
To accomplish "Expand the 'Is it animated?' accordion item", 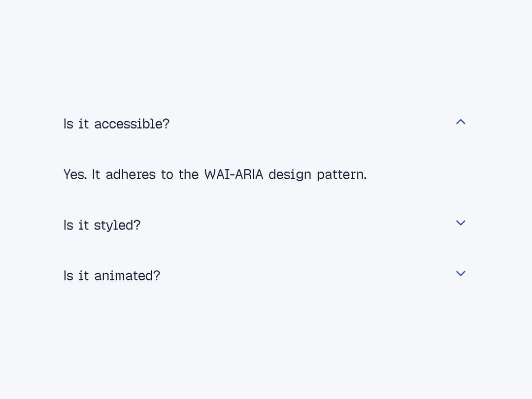I will coord(266,275).
